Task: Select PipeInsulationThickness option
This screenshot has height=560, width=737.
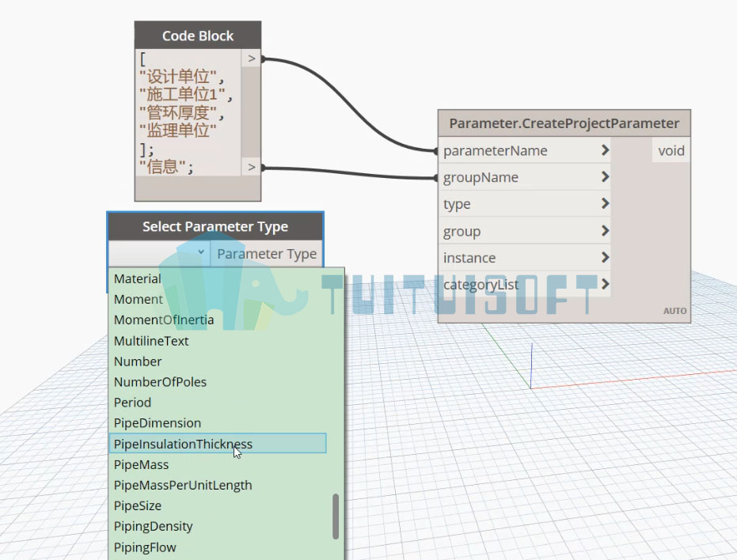Action: (x=218, y=444)
